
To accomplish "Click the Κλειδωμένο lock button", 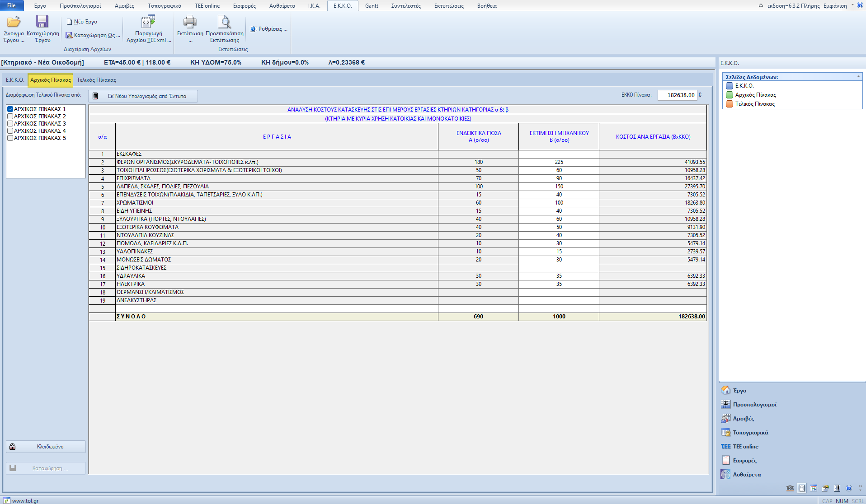I will (46, 447).
